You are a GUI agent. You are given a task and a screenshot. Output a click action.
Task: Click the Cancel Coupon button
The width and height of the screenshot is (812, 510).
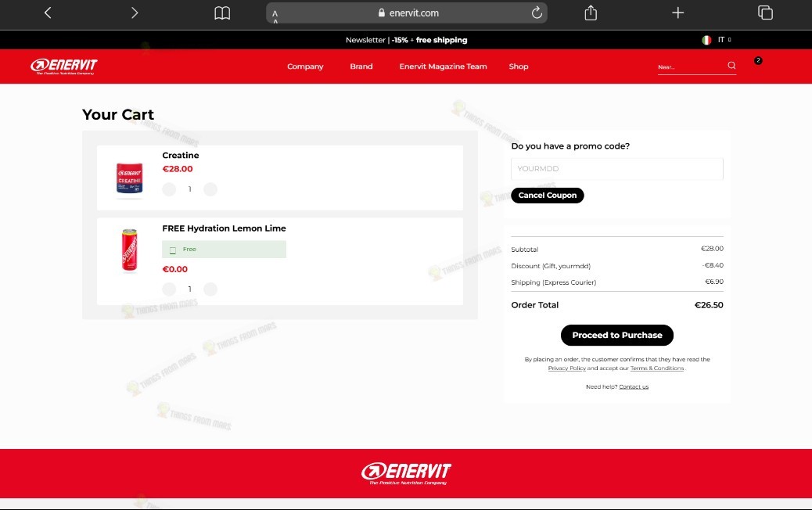[548, 196]
